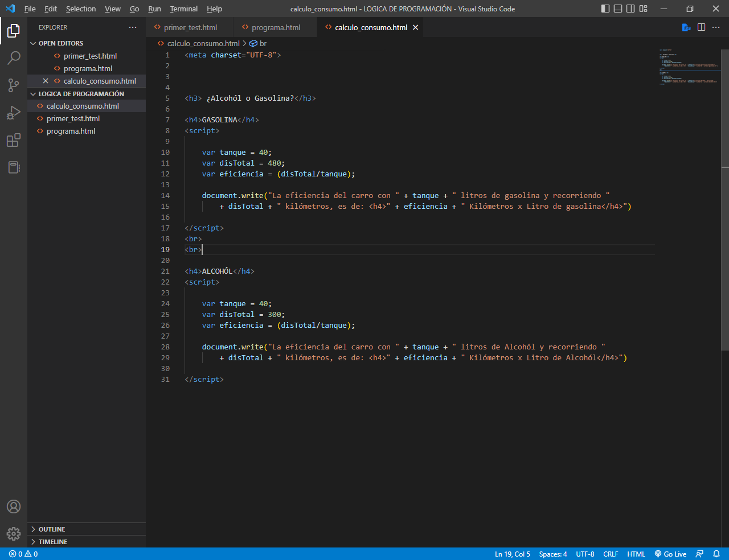729x560 pixels.
Task: Click the code minimap
Action: coord(688,66)
